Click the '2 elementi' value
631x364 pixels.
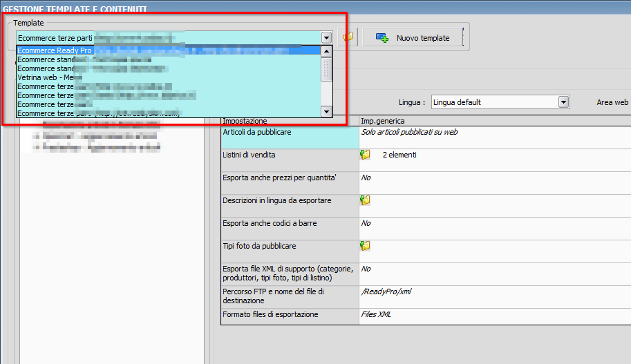pyautogui.click(x=399, y=155)
